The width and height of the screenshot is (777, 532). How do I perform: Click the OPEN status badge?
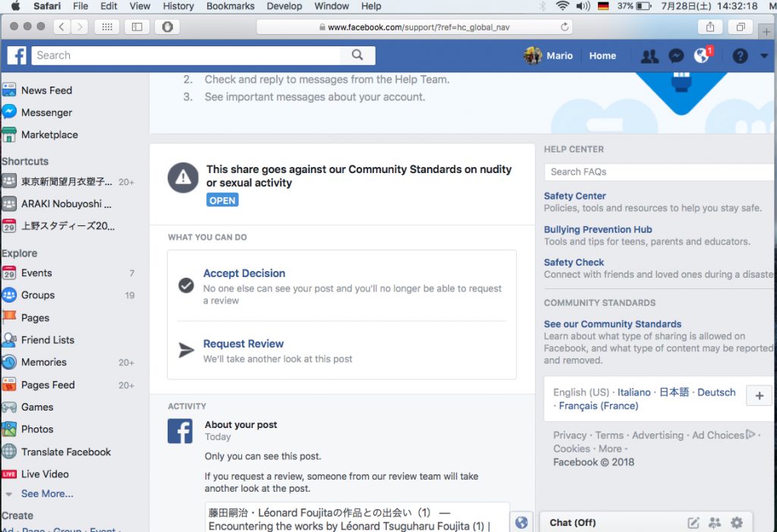click(222, 200)
